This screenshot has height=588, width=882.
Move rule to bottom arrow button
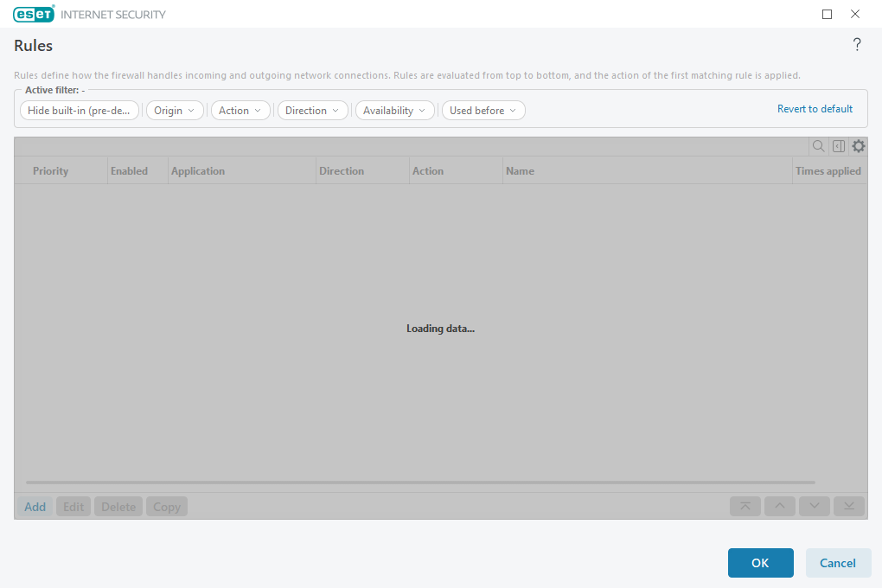(849, 507)
